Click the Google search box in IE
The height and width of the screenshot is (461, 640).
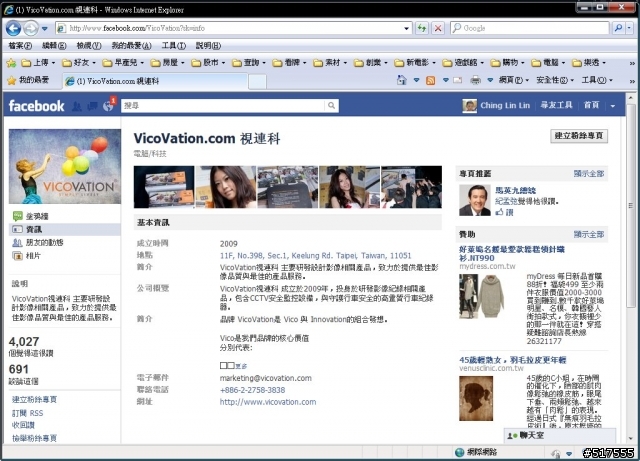[529, 28]
